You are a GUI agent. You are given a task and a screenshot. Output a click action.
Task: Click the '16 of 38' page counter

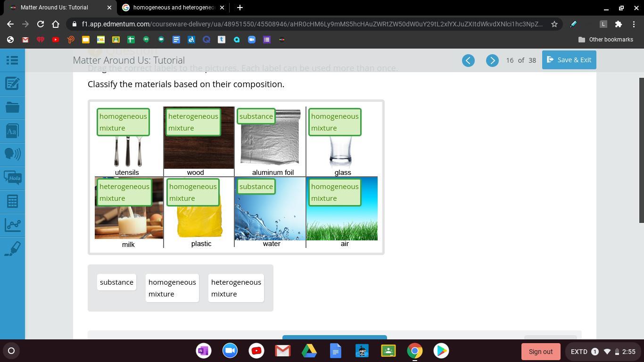[x=520, y=60]
